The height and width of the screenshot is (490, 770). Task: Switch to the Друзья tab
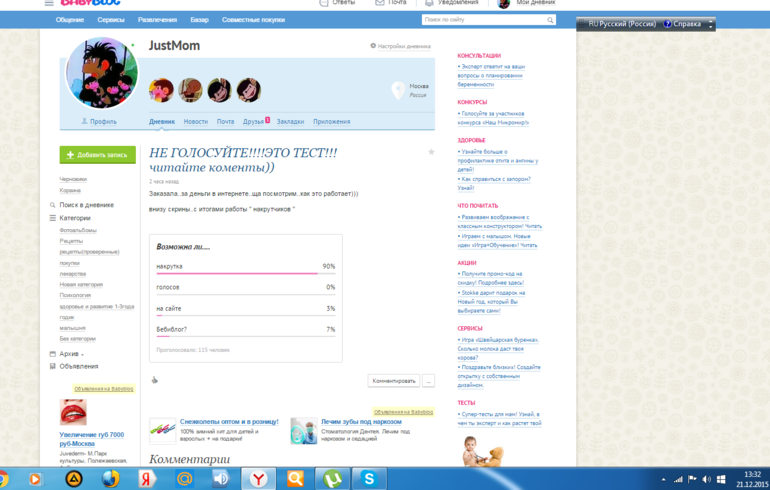click(x=253, y=121)
